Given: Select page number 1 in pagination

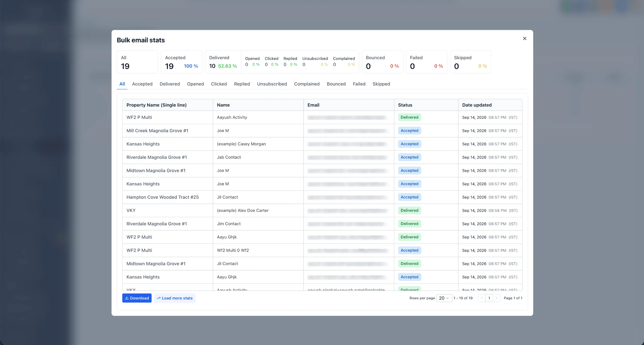Looking at the screenshot, I should click(489, 298).
